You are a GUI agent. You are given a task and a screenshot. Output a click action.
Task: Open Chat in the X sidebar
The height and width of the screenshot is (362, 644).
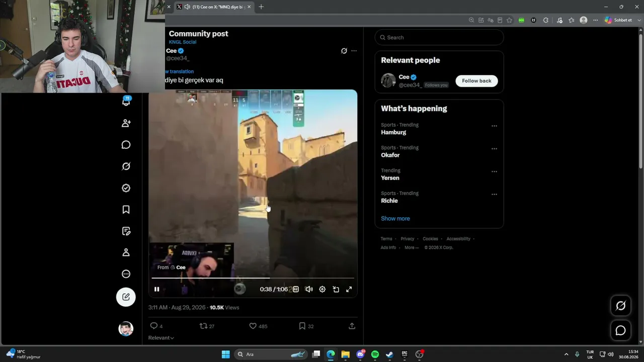(x=126, y=145)
